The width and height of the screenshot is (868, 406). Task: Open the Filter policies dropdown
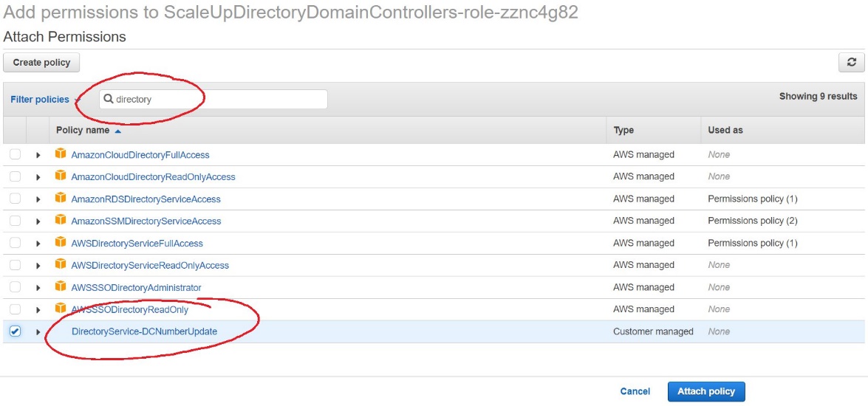point(44,100)
